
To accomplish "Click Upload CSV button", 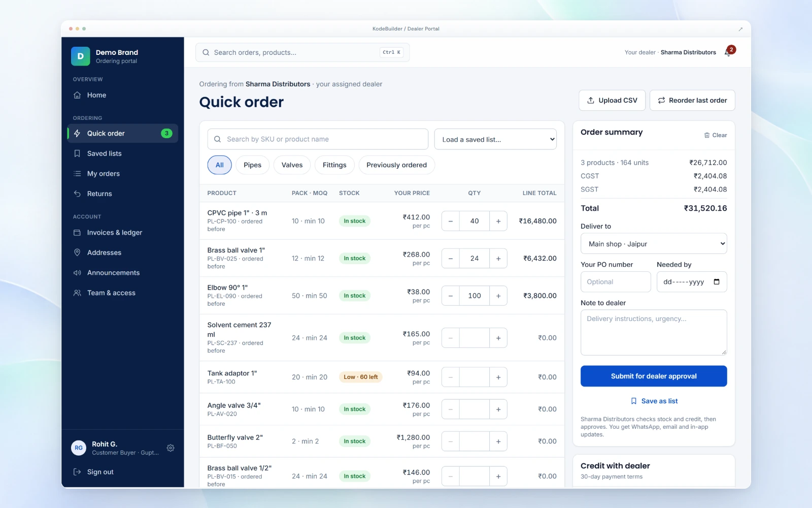I will 612,101.
